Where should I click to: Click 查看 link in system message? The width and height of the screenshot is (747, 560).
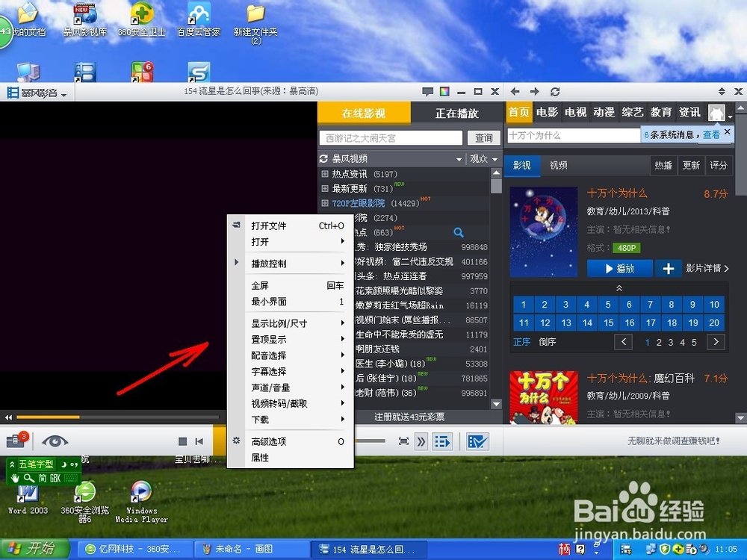711,134
